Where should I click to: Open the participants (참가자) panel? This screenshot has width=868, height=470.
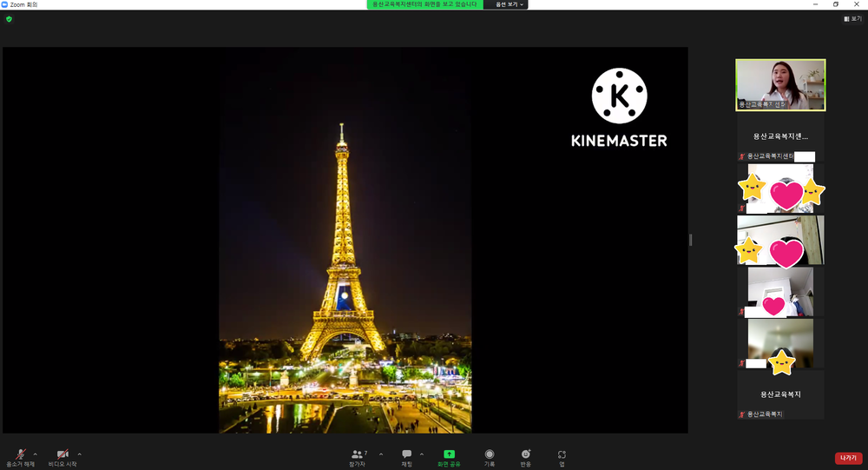[358, 458]
